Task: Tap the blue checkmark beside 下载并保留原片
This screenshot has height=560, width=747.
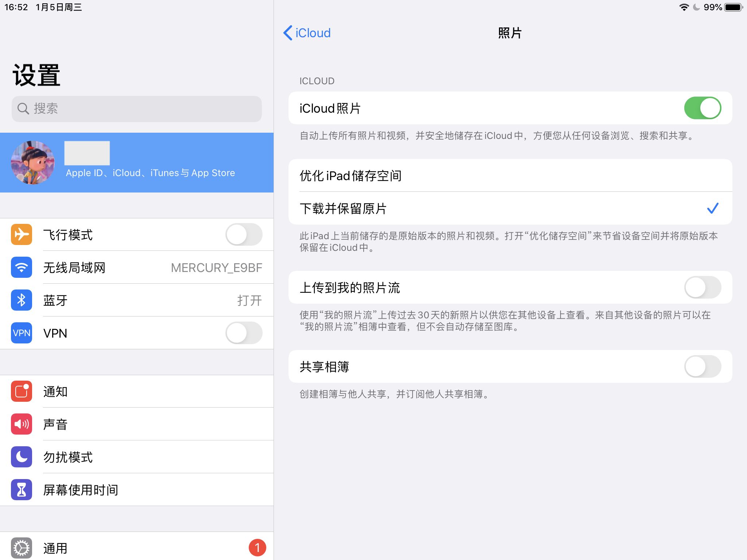Action: point(712,208)
